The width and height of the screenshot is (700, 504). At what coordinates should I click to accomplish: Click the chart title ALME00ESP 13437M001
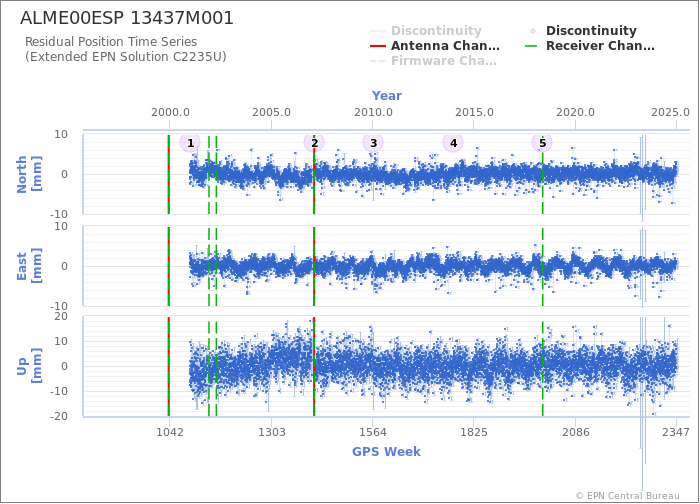127,18
